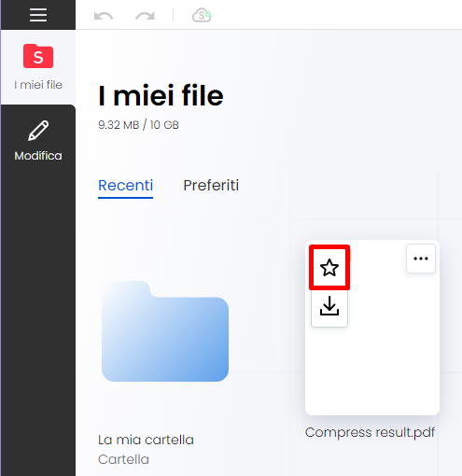Image resolution: width=462 pixels, height=476 pixels.
Task: Check the cloud sync status icon
Action: point(202,15)
